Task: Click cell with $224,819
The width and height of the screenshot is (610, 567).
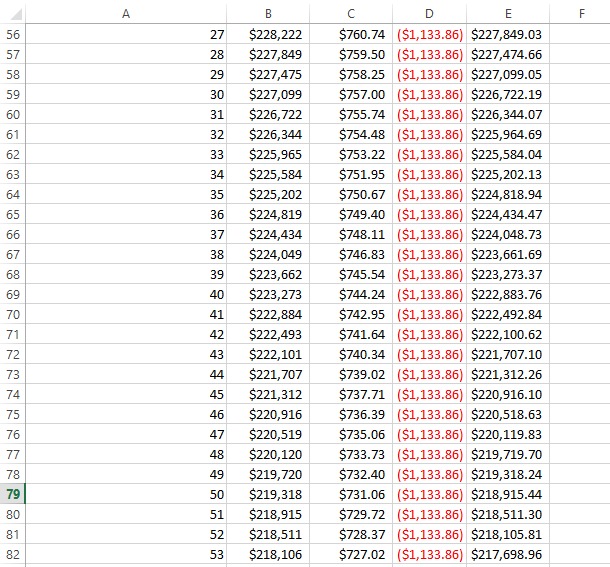Action: [268, 214]
